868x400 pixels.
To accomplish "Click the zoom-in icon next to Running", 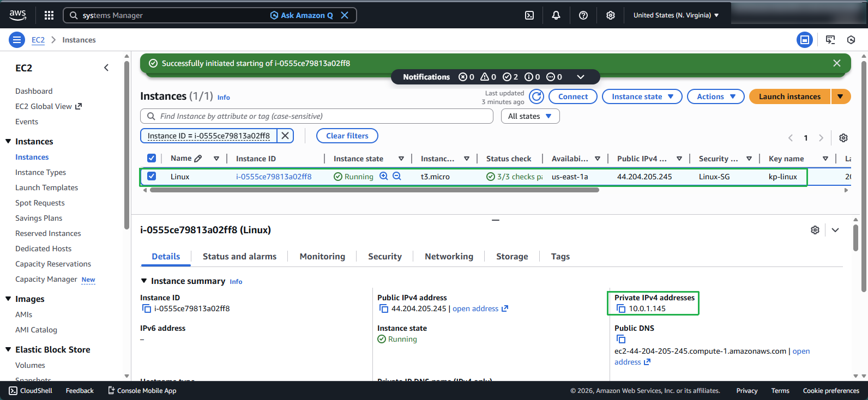I will (x=384, y=176).
